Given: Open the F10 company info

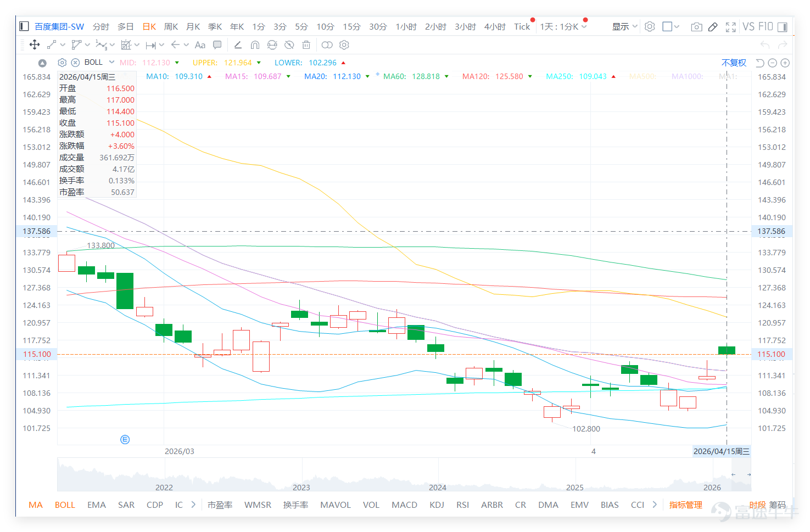Looking at the screenshot, I should click(766, 26).
